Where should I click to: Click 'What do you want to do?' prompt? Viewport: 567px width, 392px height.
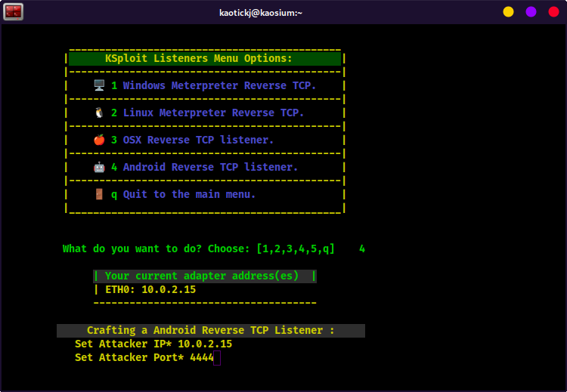[132, 249]
